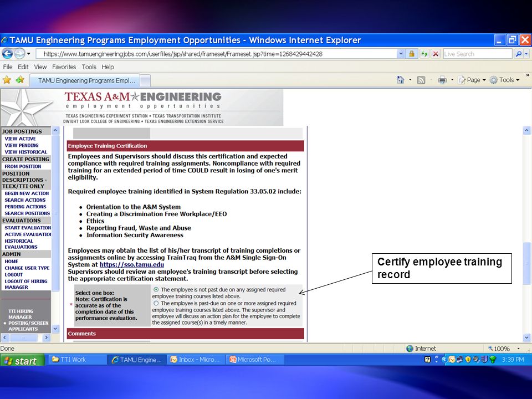Click the search magnifier button
The height and width of the screenshot is (399, 532).
click(518, 54)
